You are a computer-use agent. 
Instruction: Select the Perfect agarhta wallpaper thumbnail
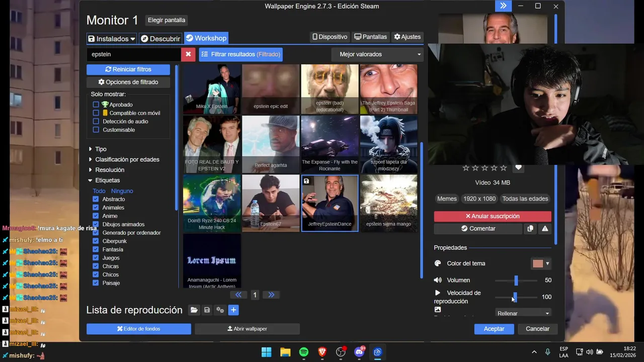pos(271,144)
